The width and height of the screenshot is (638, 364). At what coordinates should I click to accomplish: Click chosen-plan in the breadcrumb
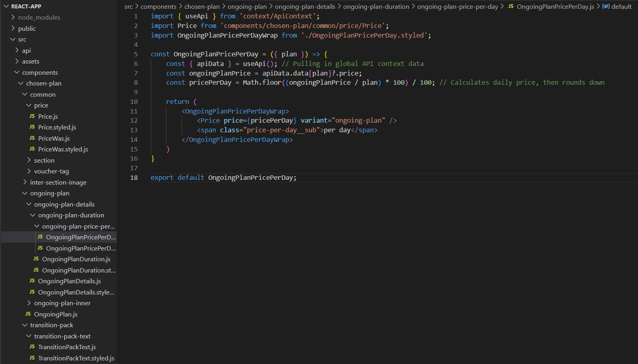[x=202, y=6]
